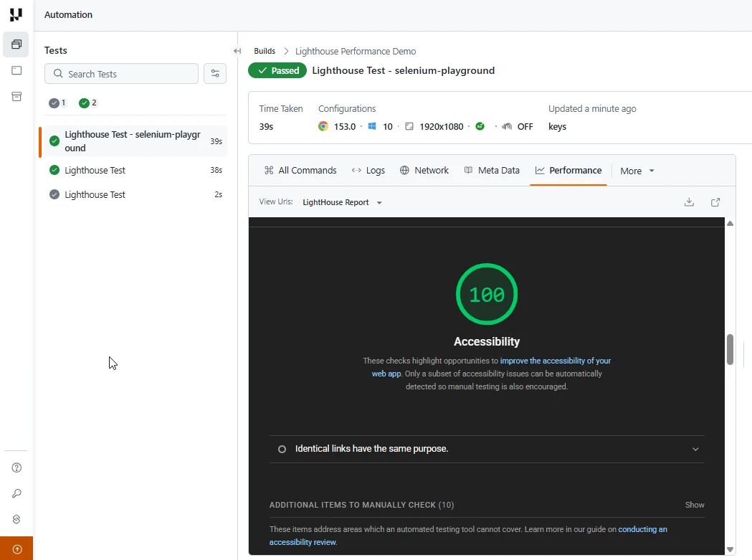
Task: Click the resolution screen icon
Action: (409, 126)
